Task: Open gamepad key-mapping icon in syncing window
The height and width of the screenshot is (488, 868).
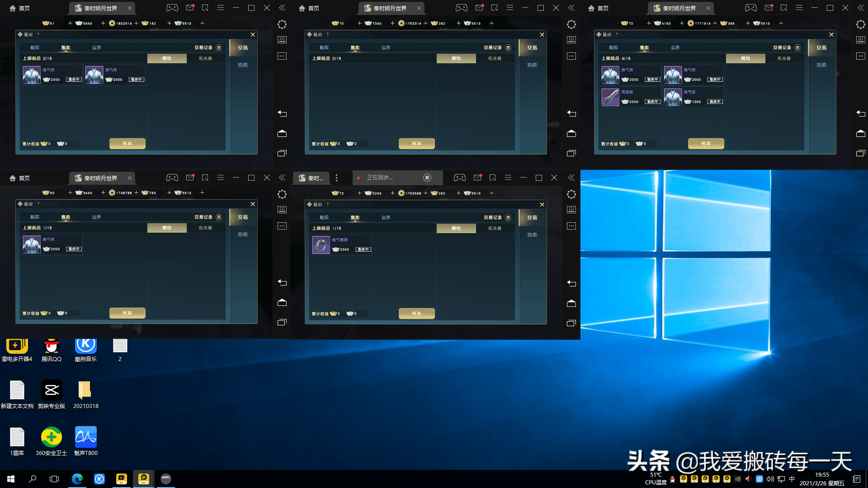Action: click(x=459, y=178)
